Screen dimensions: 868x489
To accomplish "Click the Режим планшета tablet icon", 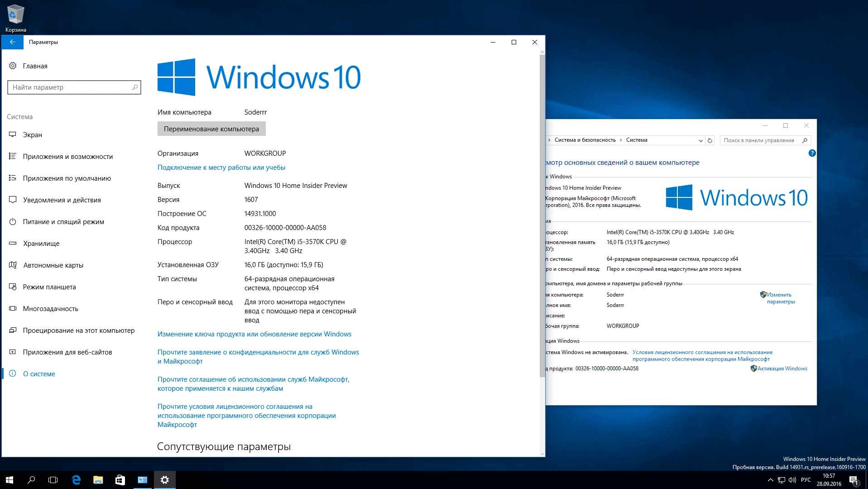I will pos(13,287).
